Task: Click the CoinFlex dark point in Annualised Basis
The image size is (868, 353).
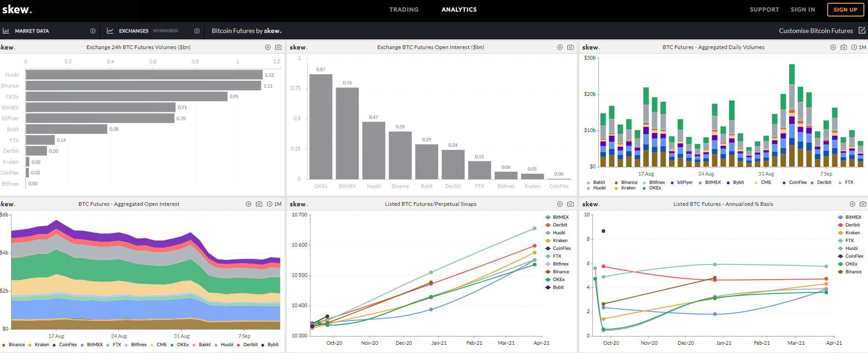Action: point(603,231)
